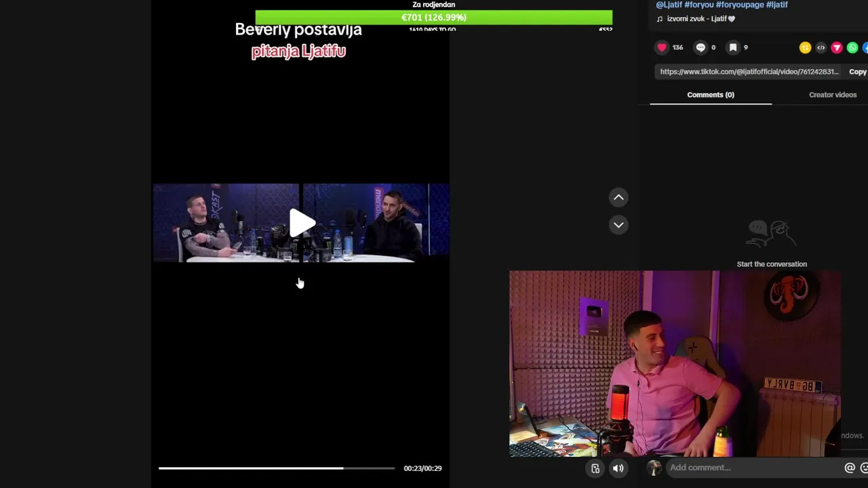
Task: Copy the TikTok video link
Action: (858, 72)
